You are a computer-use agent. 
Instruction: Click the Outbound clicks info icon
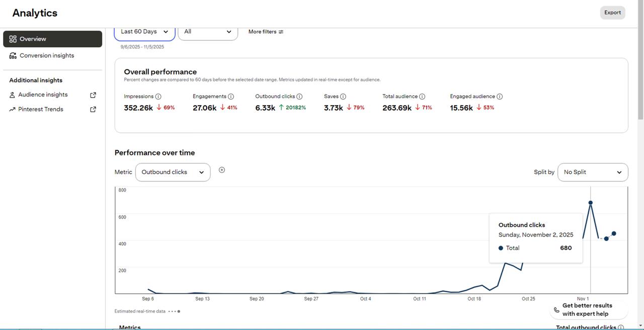coord(299,97)
